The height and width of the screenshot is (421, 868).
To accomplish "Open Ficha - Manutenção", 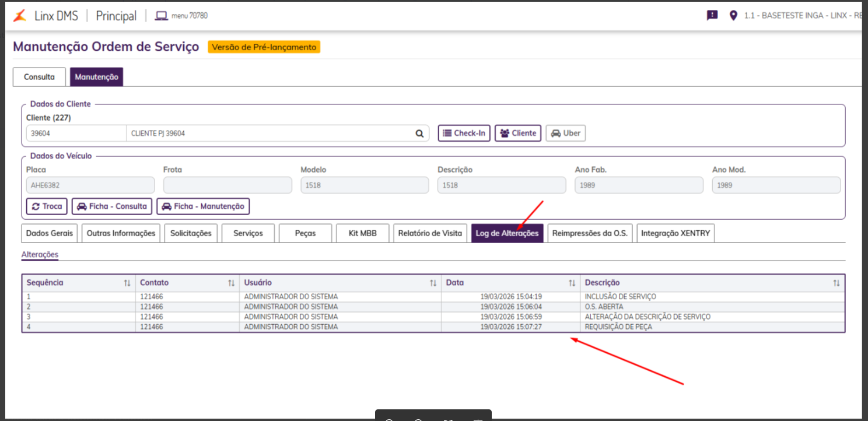I will tap(203, 206).
